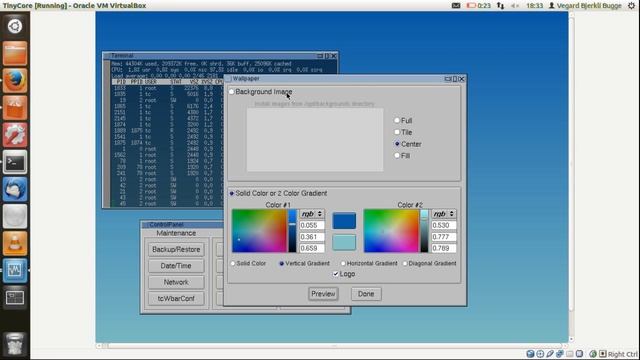
Task: Select the Solid Color style option
Action: click(x=233, y=264)
